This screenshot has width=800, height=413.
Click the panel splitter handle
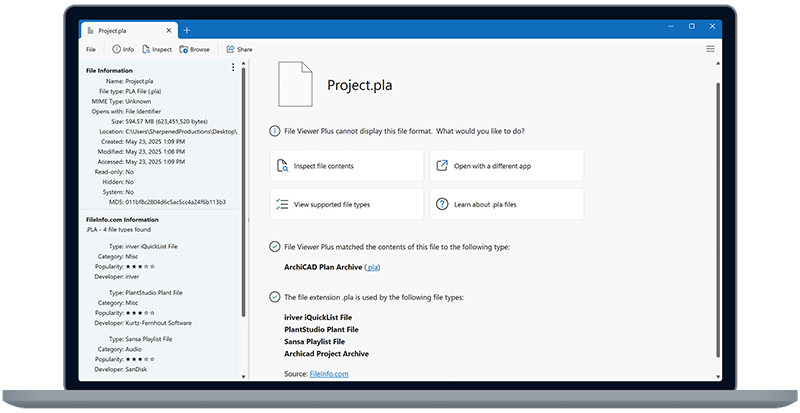(249, 220)
